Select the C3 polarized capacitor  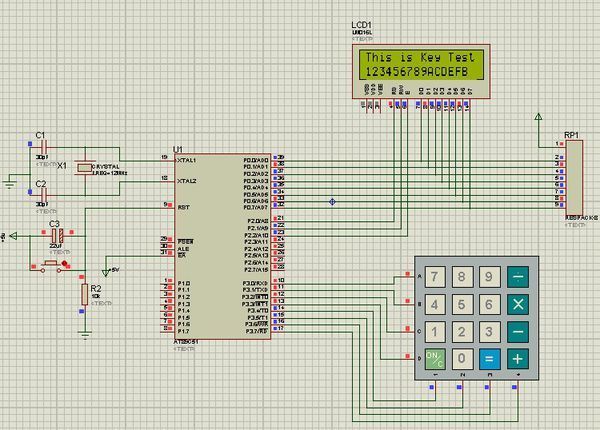[x=58, y=235]
